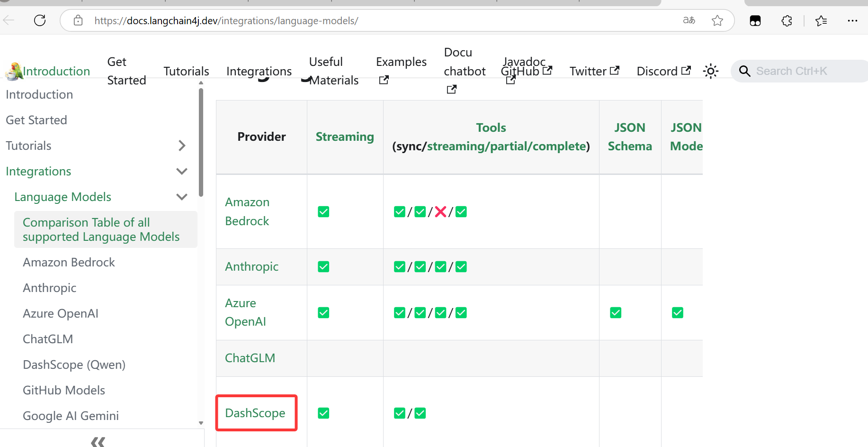
Task: Click the Anthropic streaming checkmark
Action: (323, 267)
